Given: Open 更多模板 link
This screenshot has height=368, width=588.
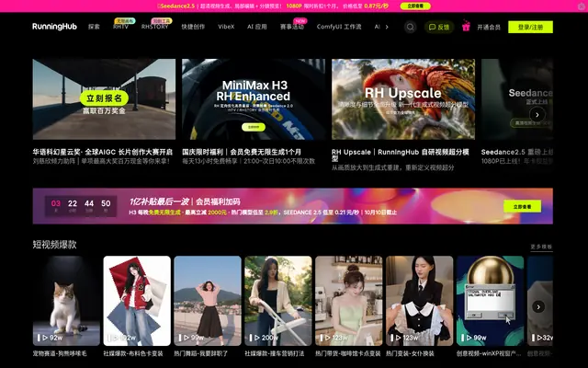Looking at the screenshot, I should (x=541, y=247).
